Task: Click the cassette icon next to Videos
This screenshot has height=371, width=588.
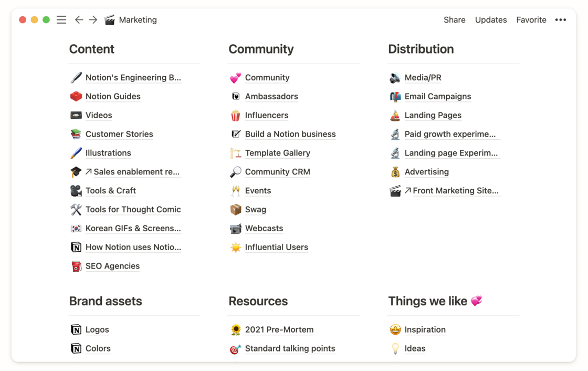Action: [76, 115]
